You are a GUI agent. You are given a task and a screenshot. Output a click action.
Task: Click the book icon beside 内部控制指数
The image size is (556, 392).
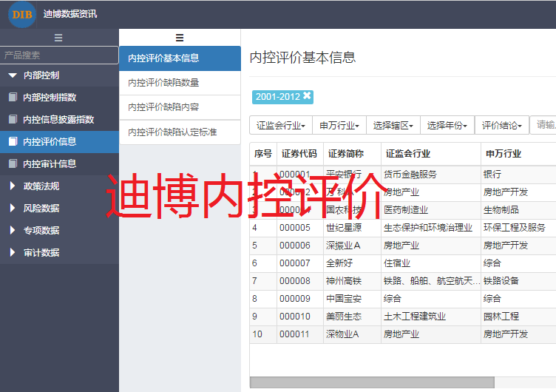[13, 97]
